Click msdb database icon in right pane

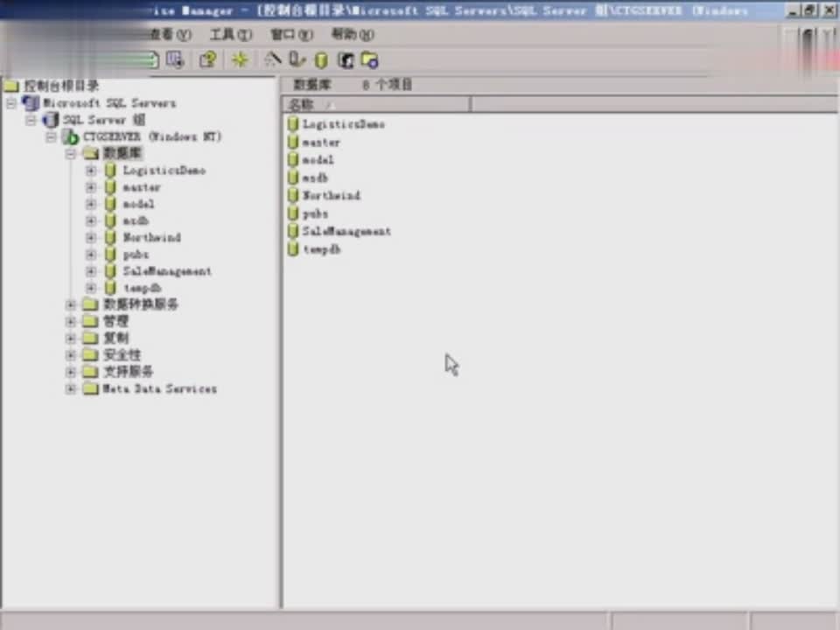click(292, 178)
